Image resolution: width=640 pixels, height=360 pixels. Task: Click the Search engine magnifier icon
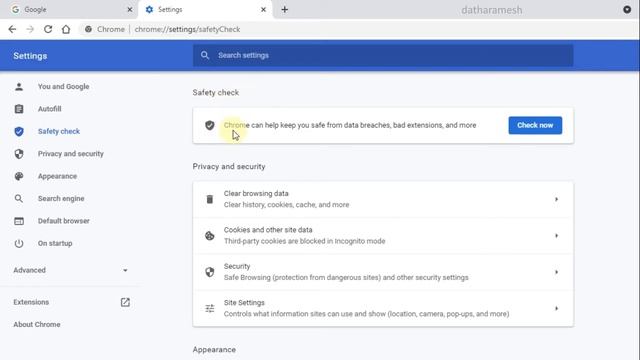coord(19,198)
